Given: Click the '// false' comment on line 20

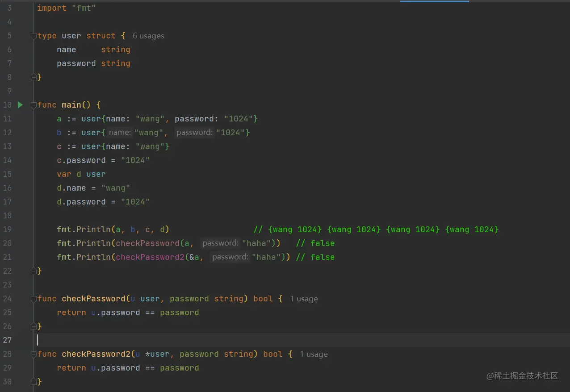Looking at the screenshot, I should point(315,243).
